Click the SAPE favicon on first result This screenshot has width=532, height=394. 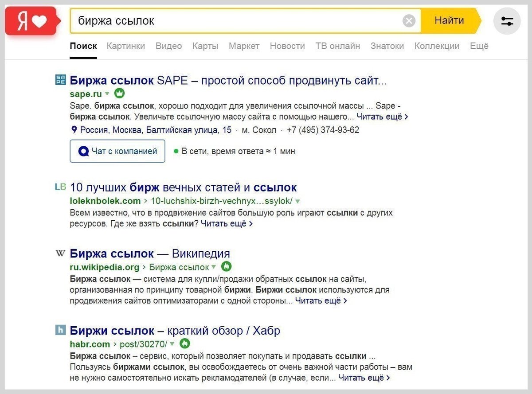(x=60, y=80)
